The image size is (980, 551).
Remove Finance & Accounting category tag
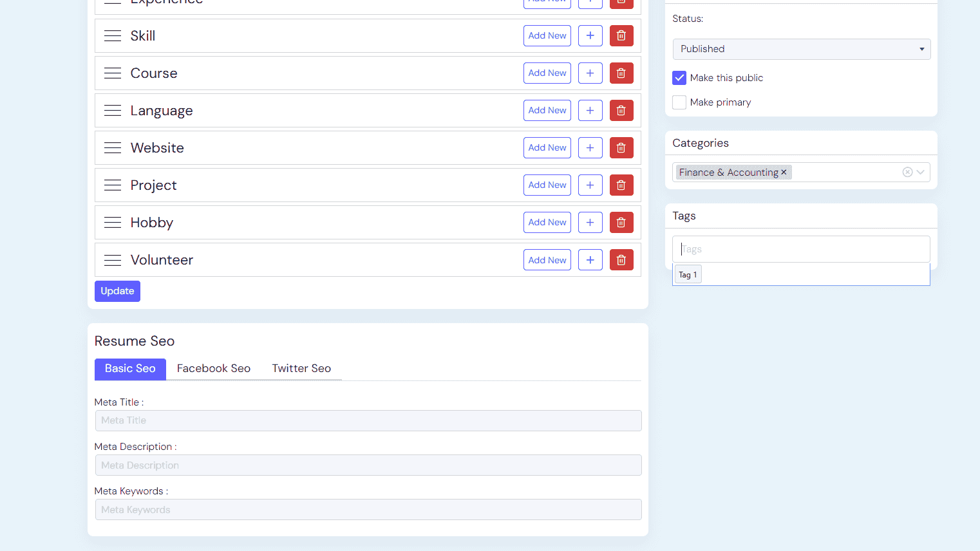pos(784,173)
